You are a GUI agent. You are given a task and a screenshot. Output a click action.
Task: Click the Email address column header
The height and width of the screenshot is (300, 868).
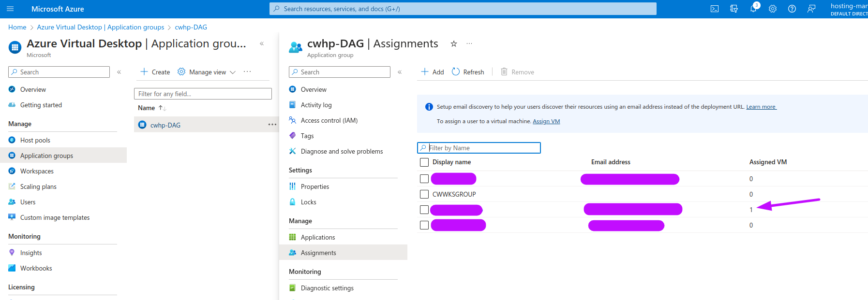[611, 162]
